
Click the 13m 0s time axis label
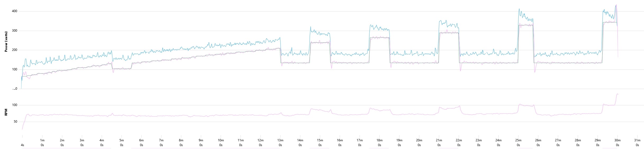280,143
